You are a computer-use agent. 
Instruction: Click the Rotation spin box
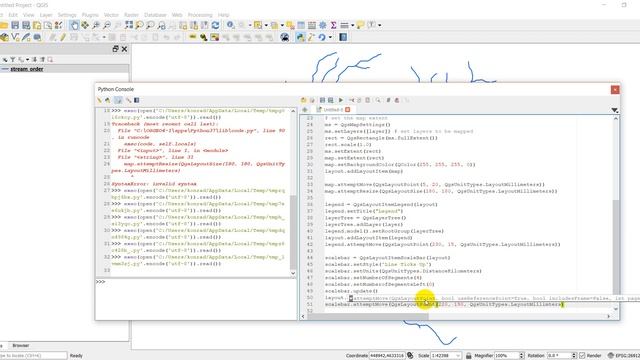pos(562,356)
